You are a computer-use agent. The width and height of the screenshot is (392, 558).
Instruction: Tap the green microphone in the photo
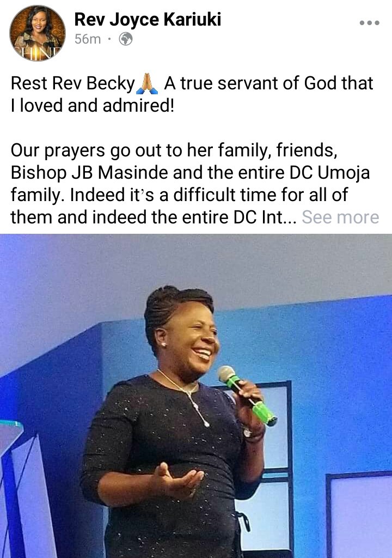click(247, 395)
